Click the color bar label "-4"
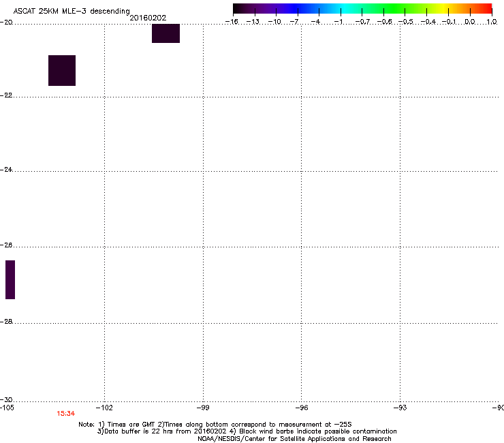This screenshot has width=504, height=443. pyautogui.click(x=315, y=22)
